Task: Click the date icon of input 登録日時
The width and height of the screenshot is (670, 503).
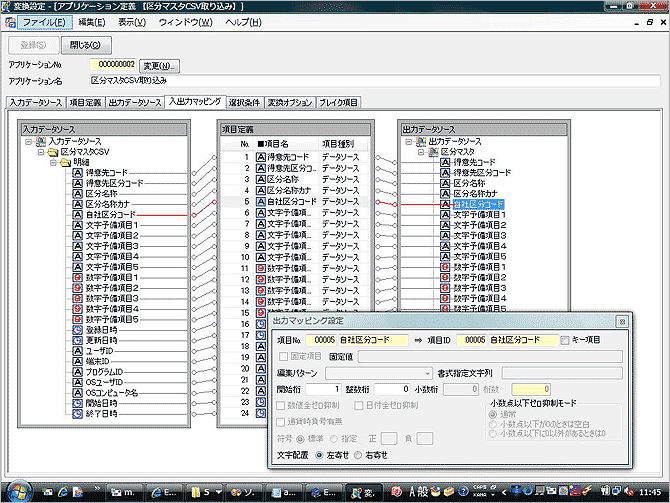Action: click(x=77, y=330)
